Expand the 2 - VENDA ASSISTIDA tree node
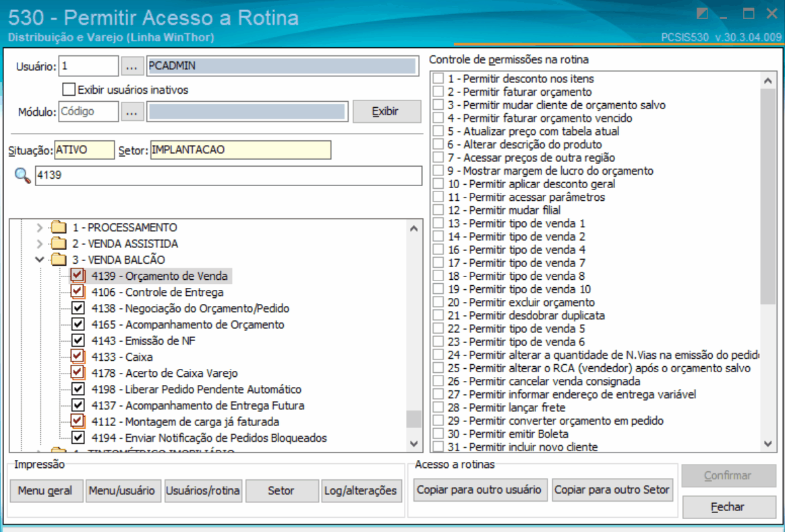The width and height of the screenshot is (785, 532). tap(40, 243)
